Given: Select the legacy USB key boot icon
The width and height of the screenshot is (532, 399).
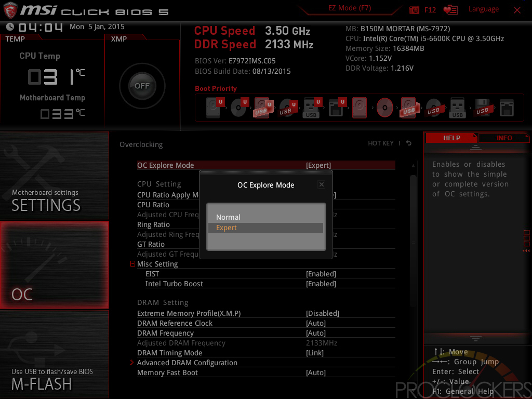Looking at the screenshot, I should (457, 108).
